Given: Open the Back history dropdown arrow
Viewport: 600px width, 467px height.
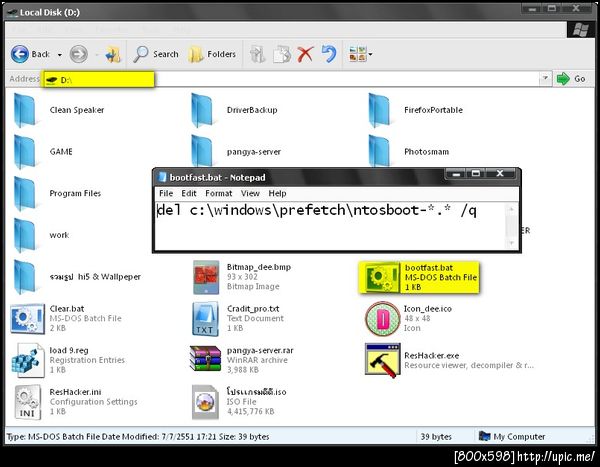Looking at the screenshot, I should (x=60, y=55).
